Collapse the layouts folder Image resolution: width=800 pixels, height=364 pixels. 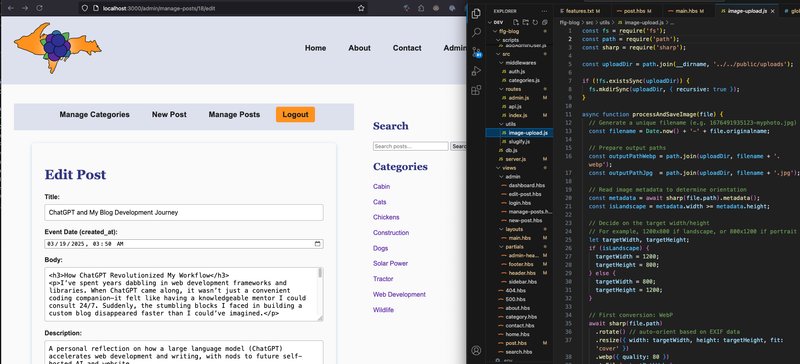502,229
